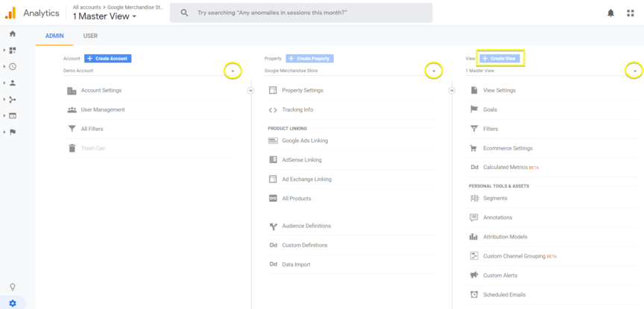Click the Scheduled Emails clock icon
Image resolution: width=644 pixels, height=309 pixels.
pyautogui.click(x=474, y=295)
